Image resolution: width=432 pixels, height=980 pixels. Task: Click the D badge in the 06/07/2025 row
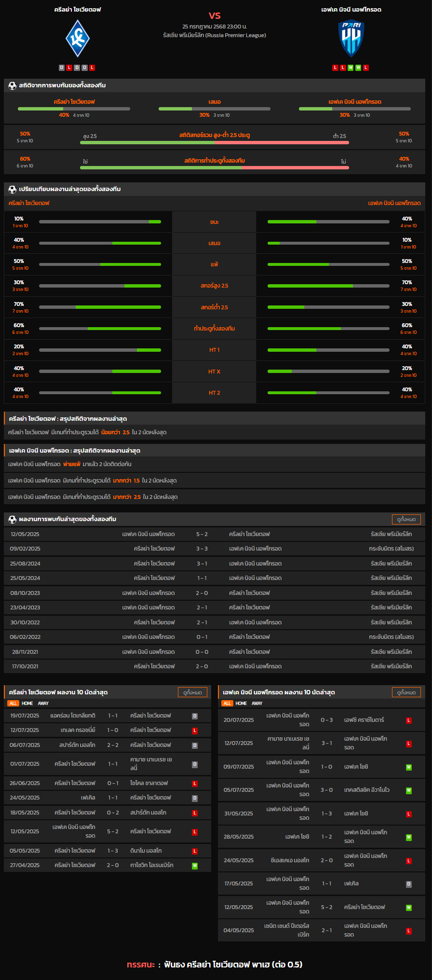195,745
